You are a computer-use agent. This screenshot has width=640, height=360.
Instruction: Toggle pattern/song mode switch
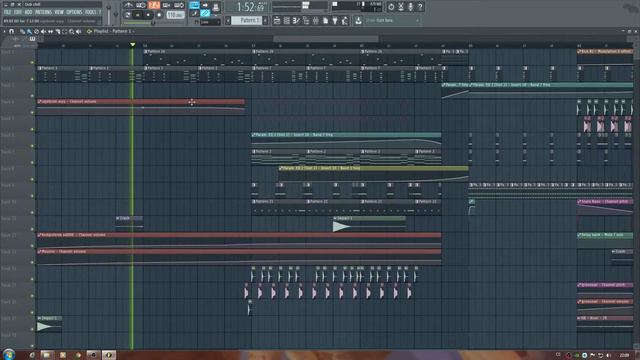pos(127,15)
